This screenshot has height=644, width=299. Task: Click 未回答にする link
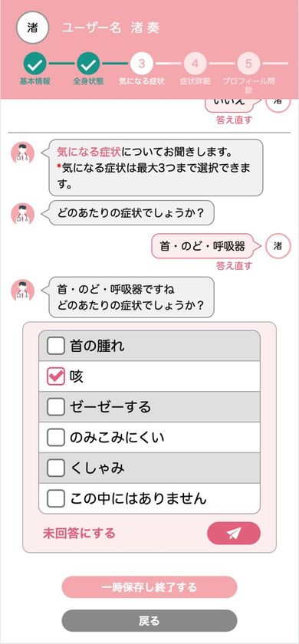[79, 533]
